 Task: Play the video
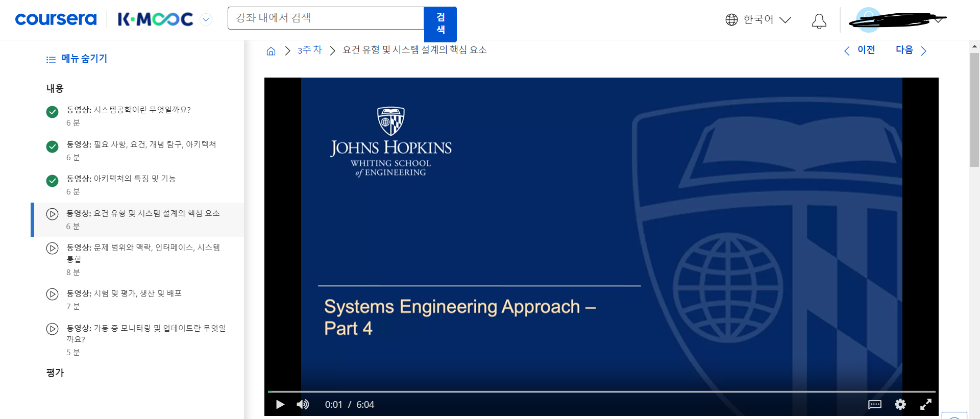[x=280, y=405]
